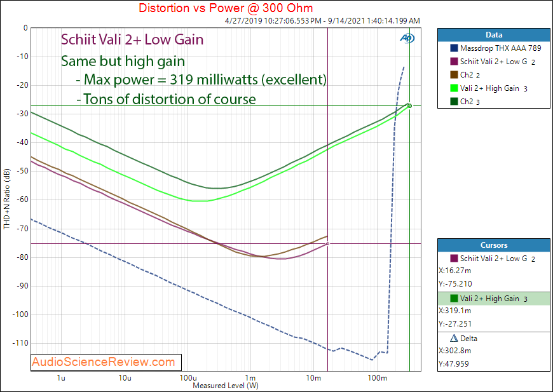Viewport: 553px width, 392px height.
Task: Click the Measured Level (W) axis label
Action: point(226,385)
